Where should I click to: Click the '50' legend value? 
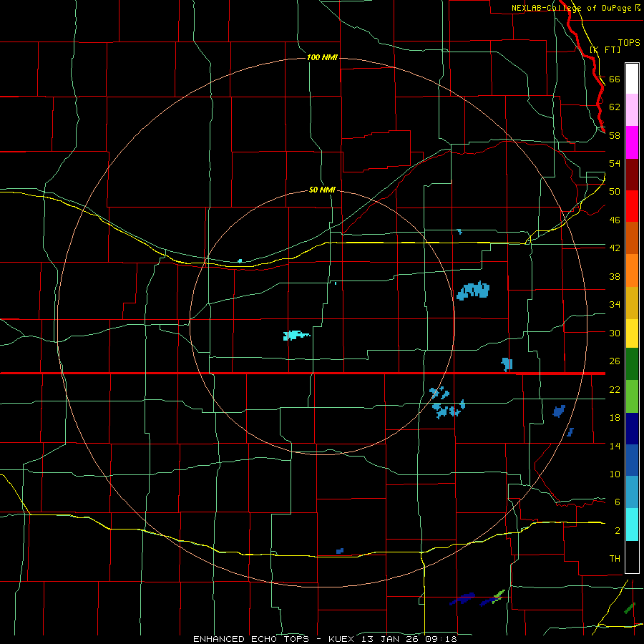[x=615, y=192]
